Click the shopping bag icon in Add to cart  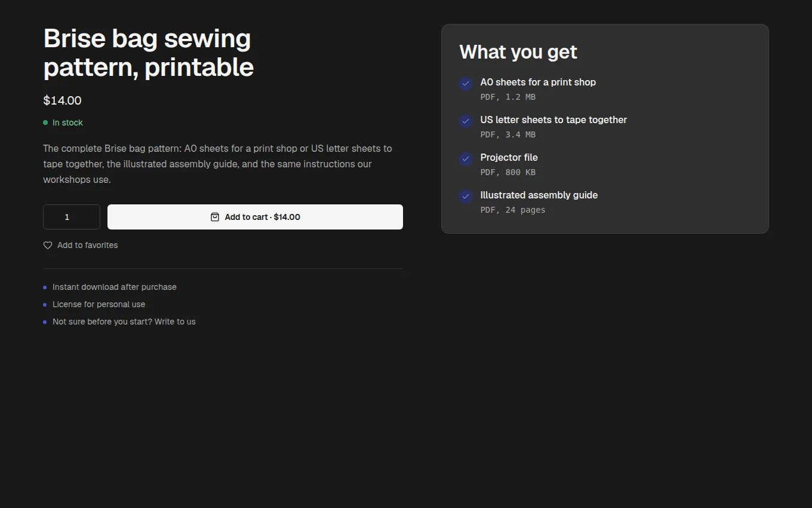click(215, 217)
